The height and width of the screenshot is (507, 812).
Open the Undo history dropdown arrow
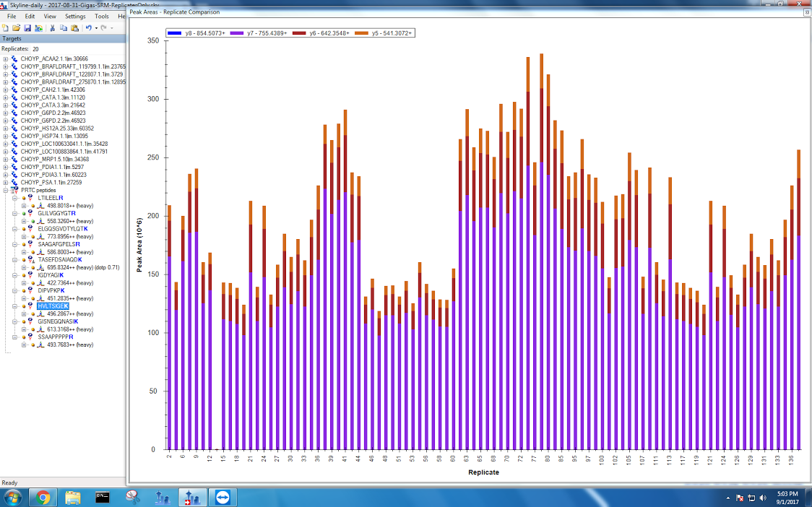point(95,27)
